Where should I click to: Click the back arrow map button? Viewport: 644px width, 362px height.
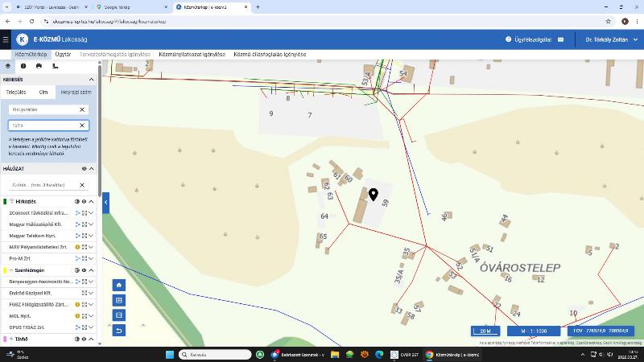pos(119,331)
